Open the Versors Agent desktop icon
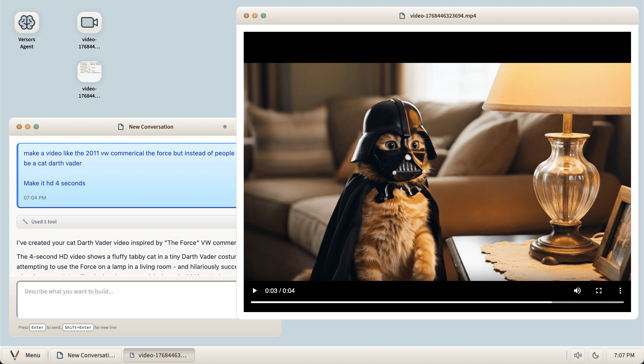This screenshot has height=364, width=644. 27,23
